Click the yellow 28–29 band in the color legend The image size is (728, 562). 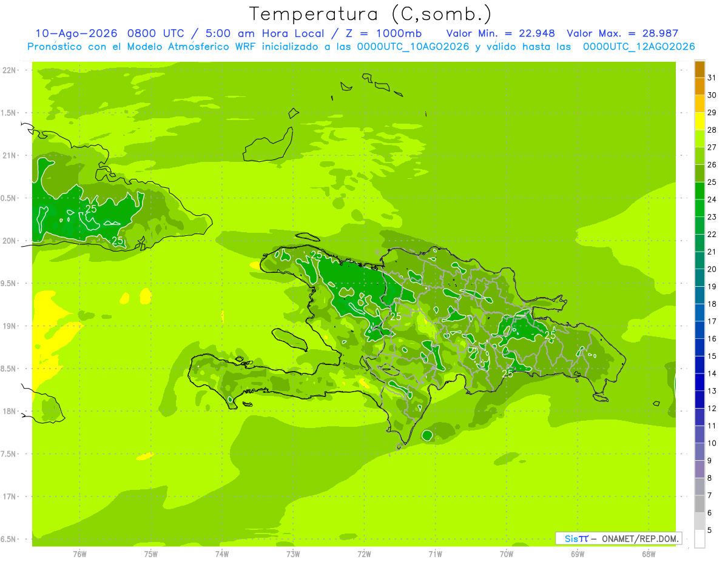pyautogui.click(x=699, y=121)
